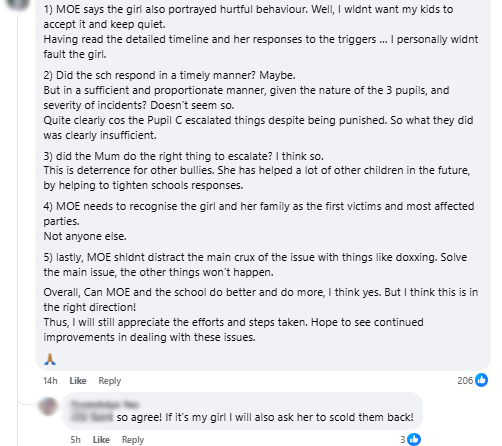502x446 pixels.
Task: Open the 14h timestamp link
Action: click(x=50, y=381)
